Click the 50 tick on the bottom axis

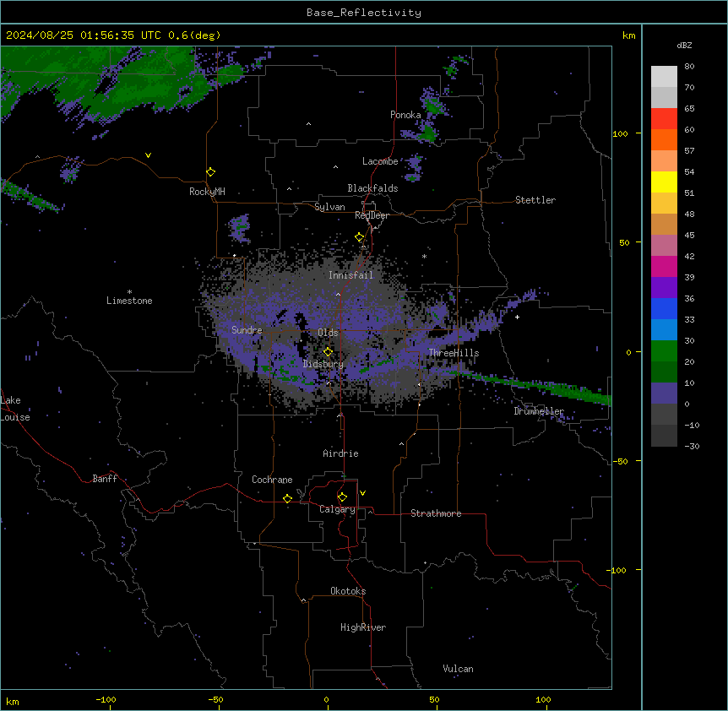tap(434, 699)
